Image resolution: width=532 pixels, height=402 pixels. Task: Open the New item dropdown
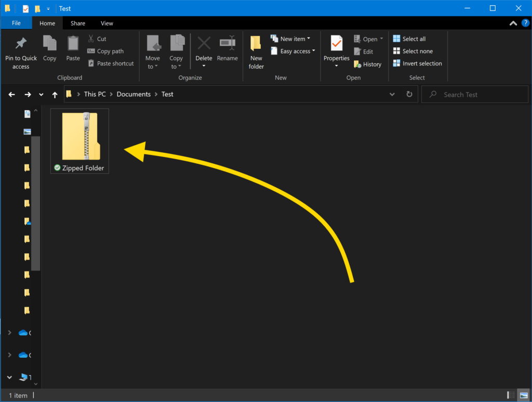coord(290,38)
